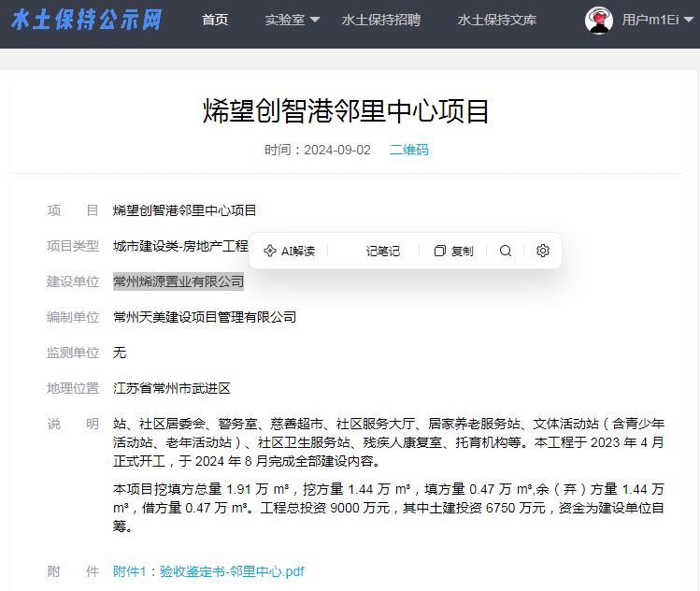This screenshot has width=700, height=591.
Task: Click the page title 烯望创智港邻里中心项目
Action: pyautogui.click(x=347, y=111)
